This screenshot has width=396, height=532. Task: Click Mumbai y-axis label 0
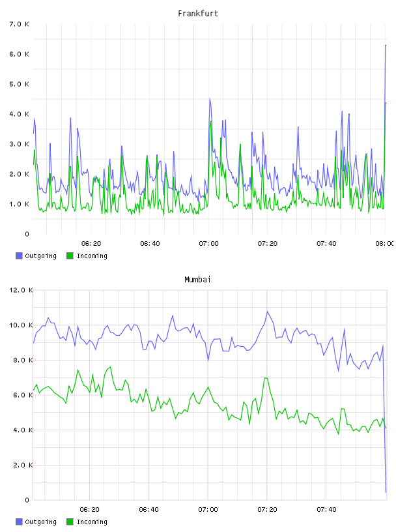pyautogui.click(x=27, y=500)
